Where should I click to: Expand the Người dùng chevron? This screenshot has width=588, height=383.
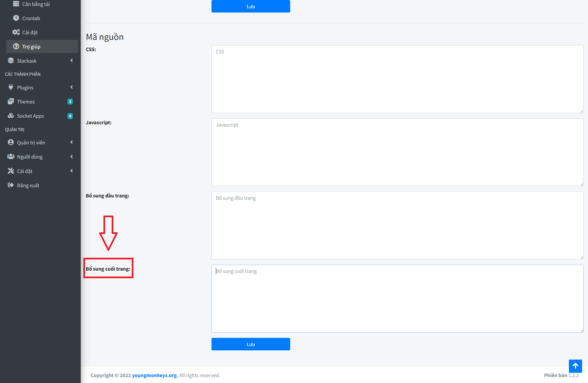(x=71, y=157)
